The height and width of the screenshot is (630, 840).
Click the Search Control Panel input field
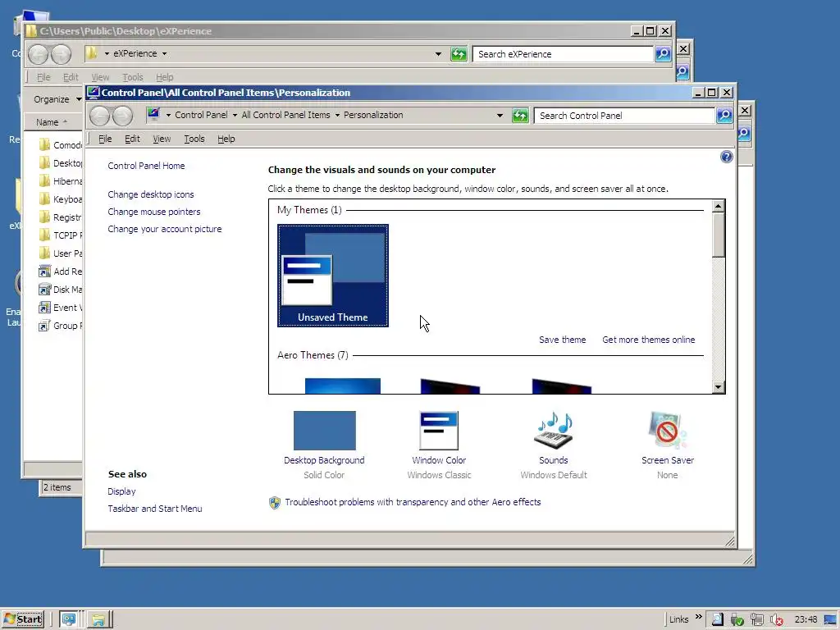[x=624, y=116]
